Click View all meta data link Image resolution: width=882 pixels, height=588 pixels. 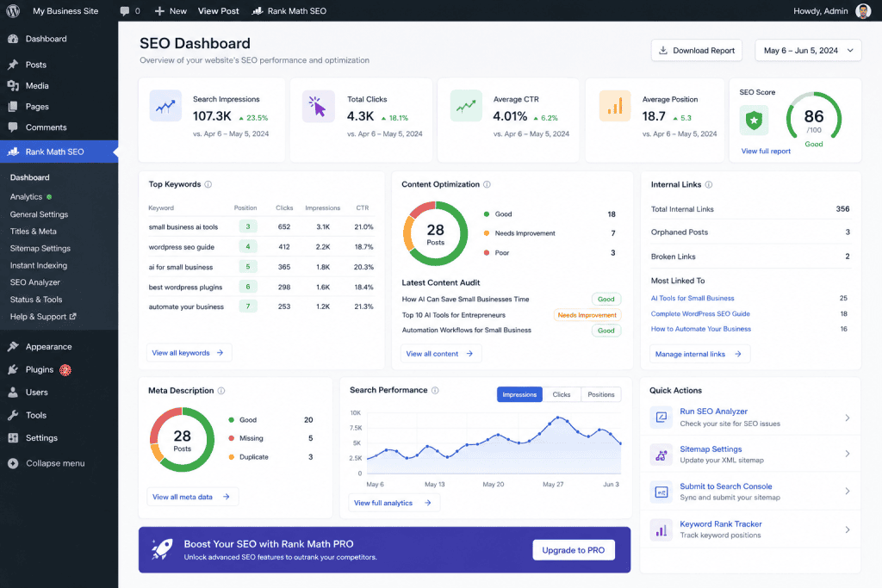192,497
